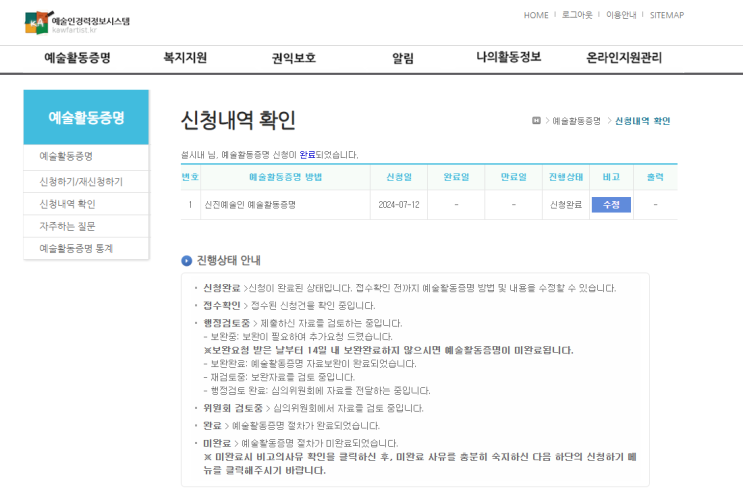Open the 알림 main menu
Image resolution: width=743 pixels, height=502 pixels.
point(402,58)
